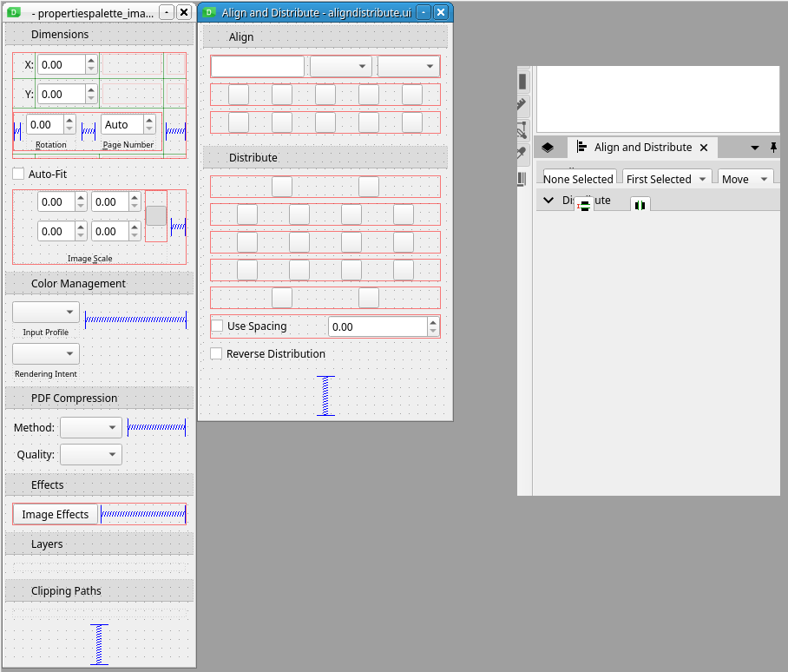The height and width of the screenshot is (672, 788).
Task: Click the None Selected button
Action: [x=578, y=179]
